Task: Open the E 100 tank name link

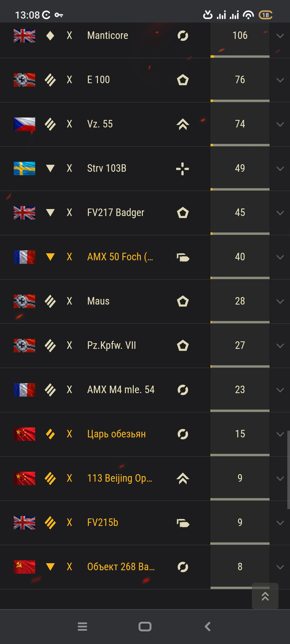Action: coord(99,80)
